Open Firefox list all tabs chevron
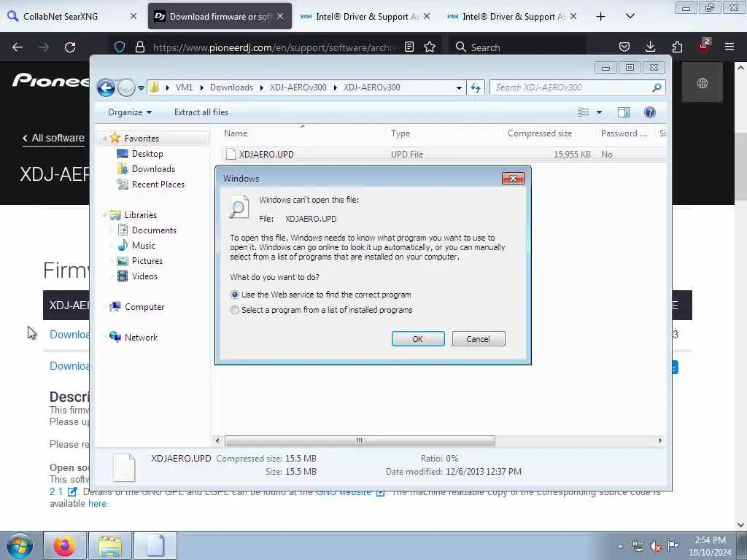The height and width of the screenshot is (560, 747). 630,17
